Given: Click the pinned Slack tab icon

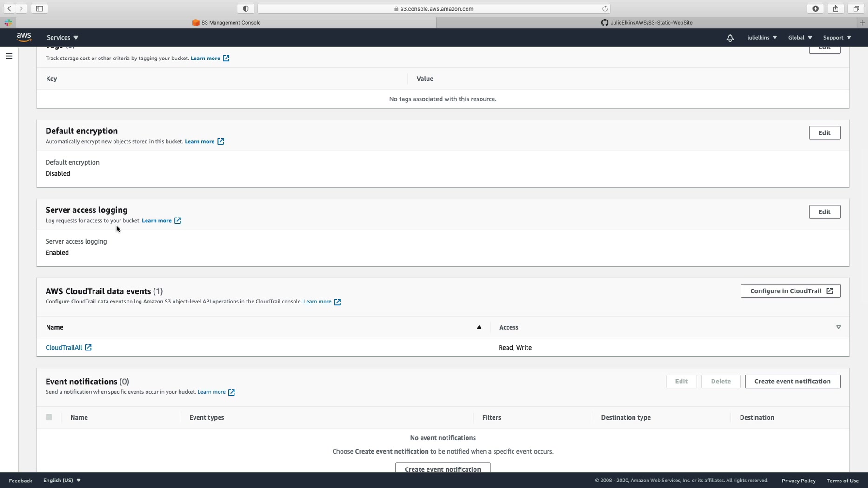Looking at the screenshot, I should tap(8, 22).
